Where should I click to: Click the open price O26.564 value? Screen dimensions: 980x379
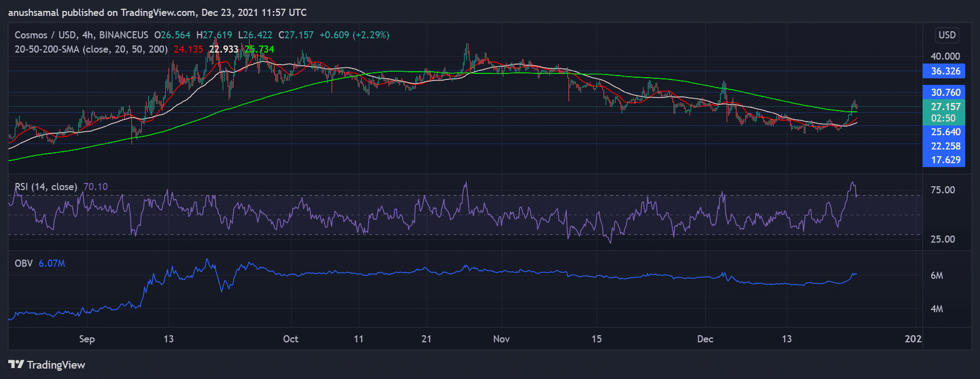172,35
